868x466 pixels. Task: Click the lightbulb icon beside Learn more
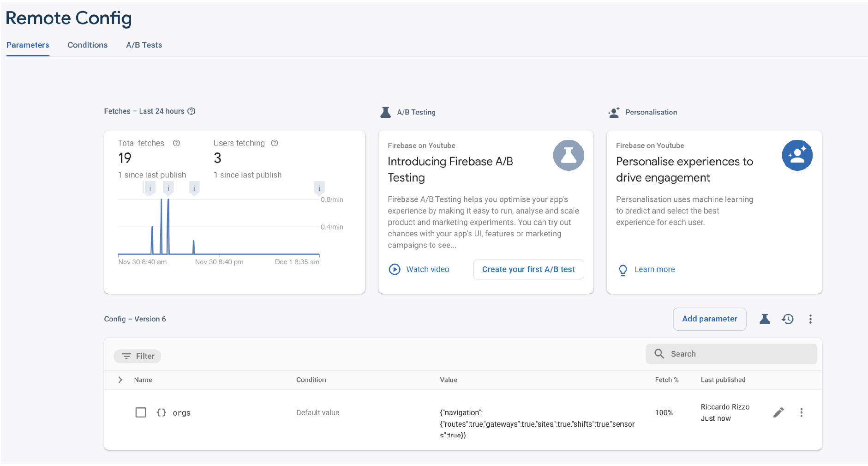(623, 270)
